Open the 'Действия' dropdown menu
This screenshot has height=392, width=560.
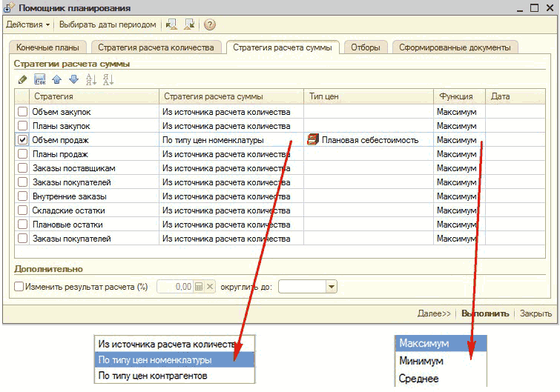click(x=28, y=24)
